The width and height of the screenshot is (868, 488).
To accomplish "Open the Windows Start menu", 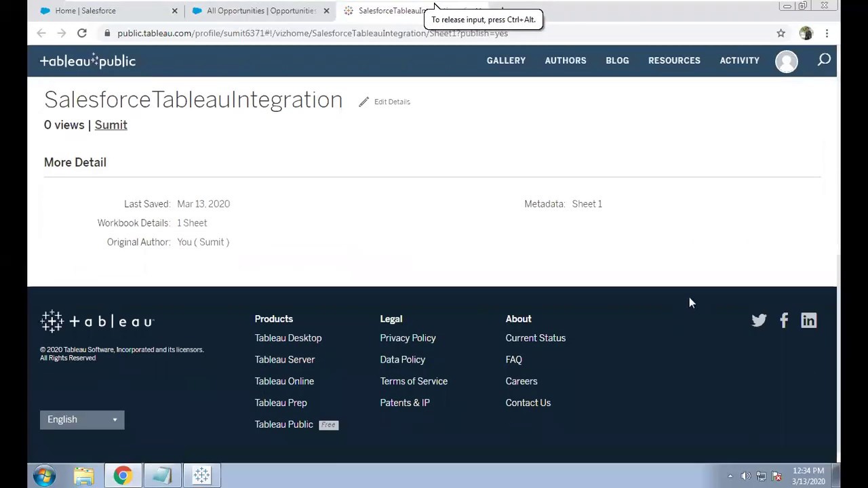I will (x=44, y=476).
